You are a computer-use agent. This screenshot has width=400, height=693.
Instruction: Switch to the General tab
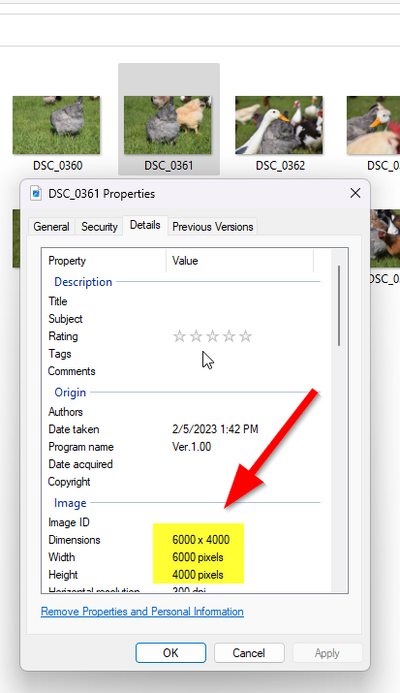tap(51, 227)
